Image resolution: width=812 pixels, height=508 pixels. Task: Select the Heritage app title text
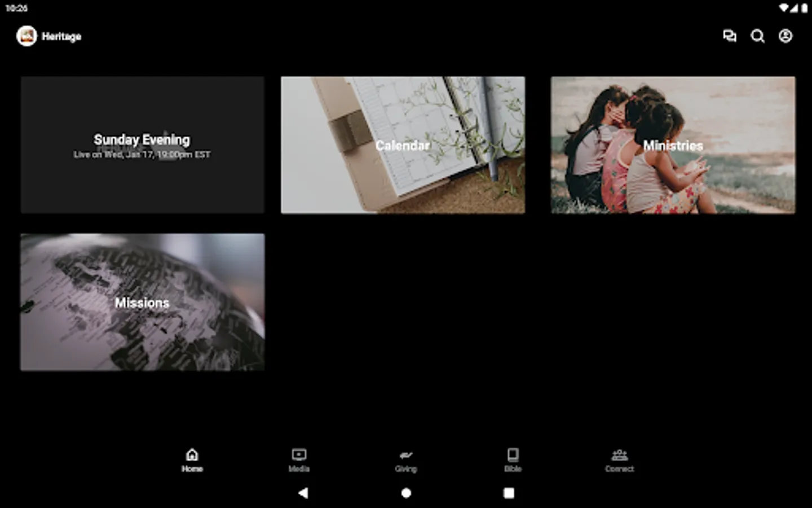pos(60,36)
